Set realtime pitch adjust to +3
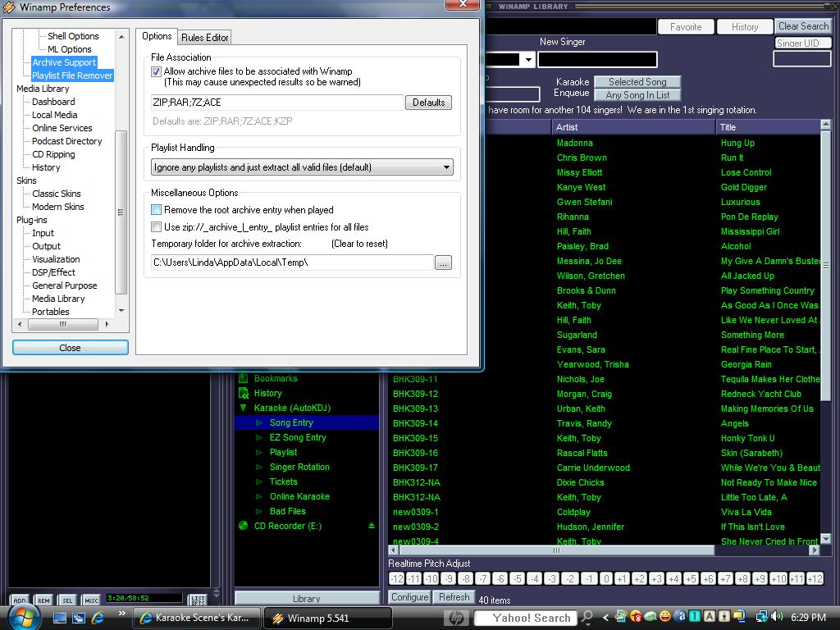 click(656, 578)
